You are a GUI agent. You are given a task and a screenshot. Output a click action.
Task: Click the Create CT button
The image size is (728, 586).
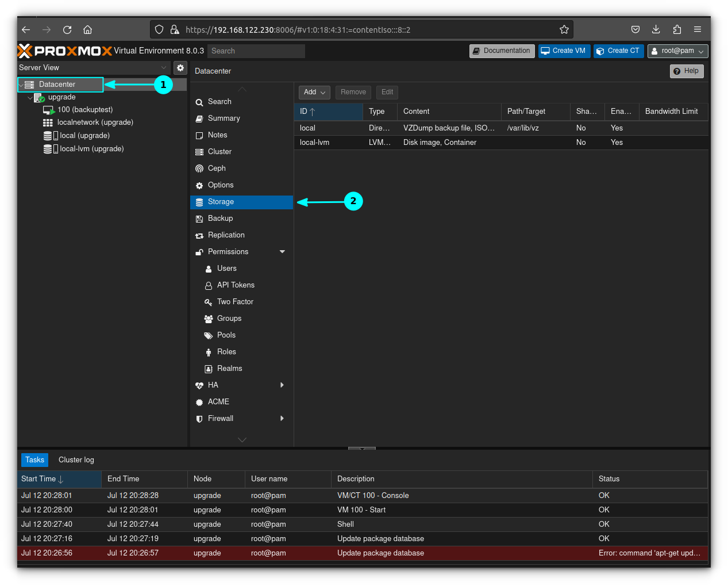618,51
